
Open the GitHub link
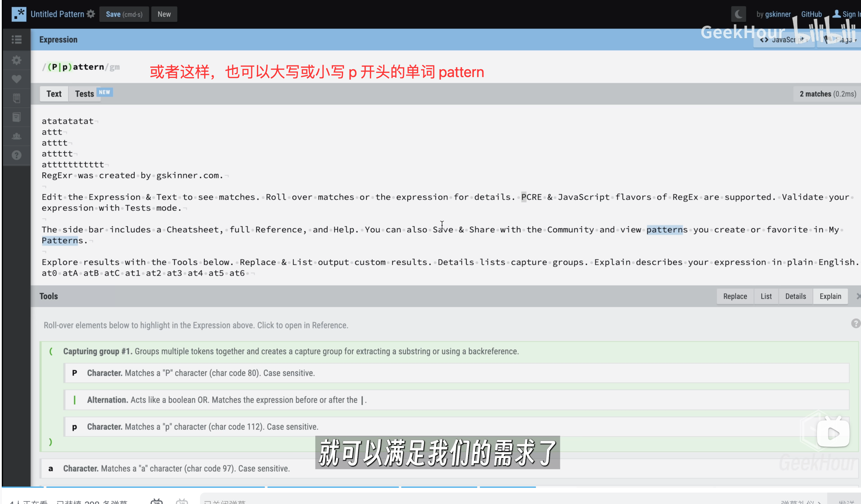[811, 14]
